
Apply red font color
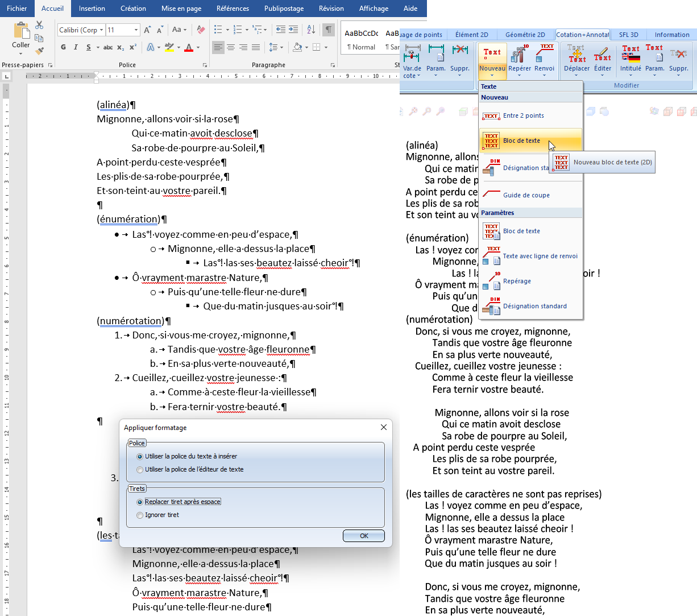189,47
